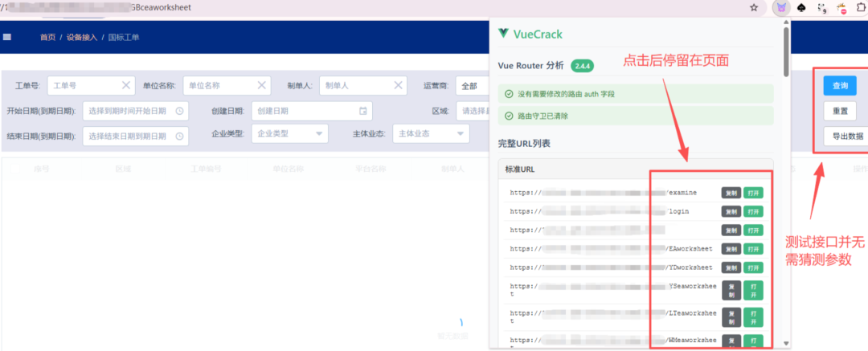868x351 pixels.
Task: Click the VueCrack popup vertical scrollbar
Action: pos(786,51)
